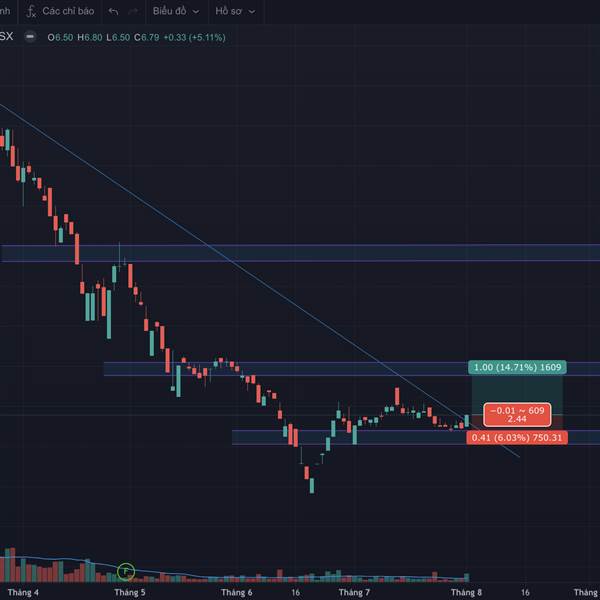Screen dimensions: 600x600
Task: Click the open value O6.50
Action: 60,38
